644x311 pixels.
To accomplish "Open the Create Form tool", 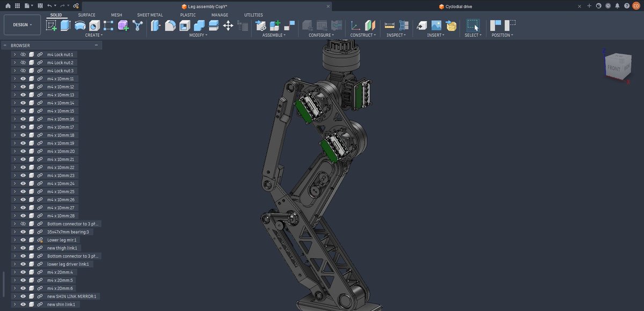I will (x=123, y=25).
